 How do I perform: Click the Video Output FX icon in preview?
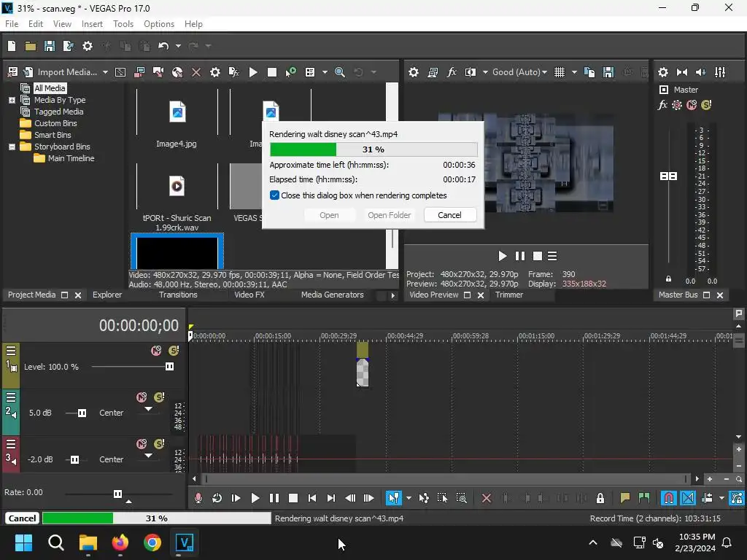tap(451, 72)
